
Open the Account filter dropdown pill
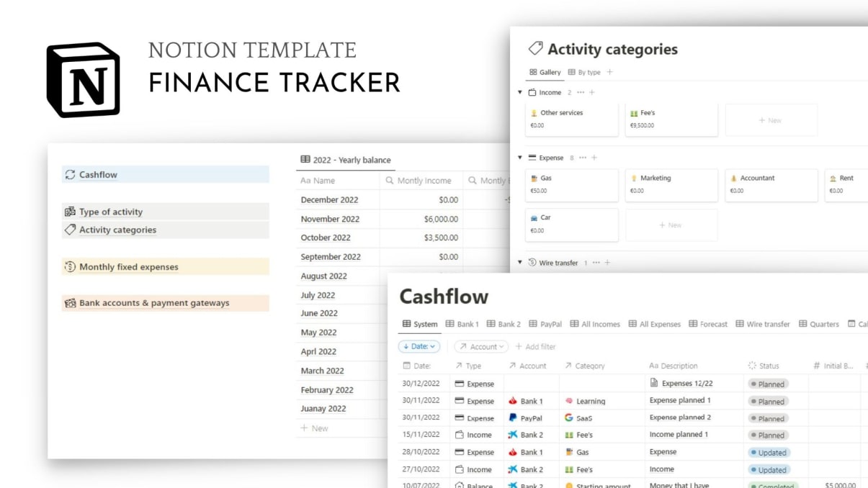(x=481, y=346)
